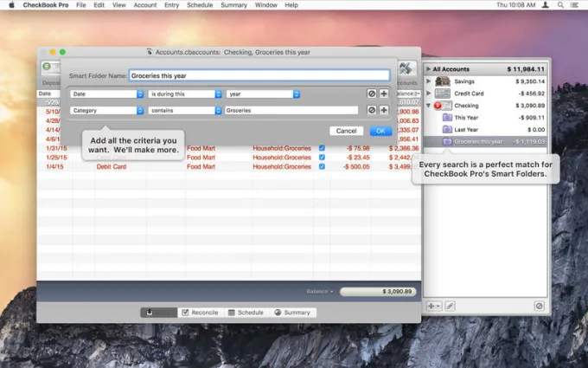The height and width of the screenshot is (368, 588).
Task: Open the CheckBook Pro app menu
Action: coord(46,5)
